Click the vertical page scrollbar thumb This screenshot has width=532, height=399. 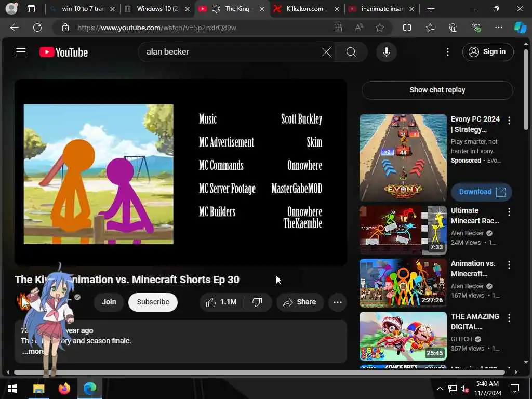(x=526, y=89)
